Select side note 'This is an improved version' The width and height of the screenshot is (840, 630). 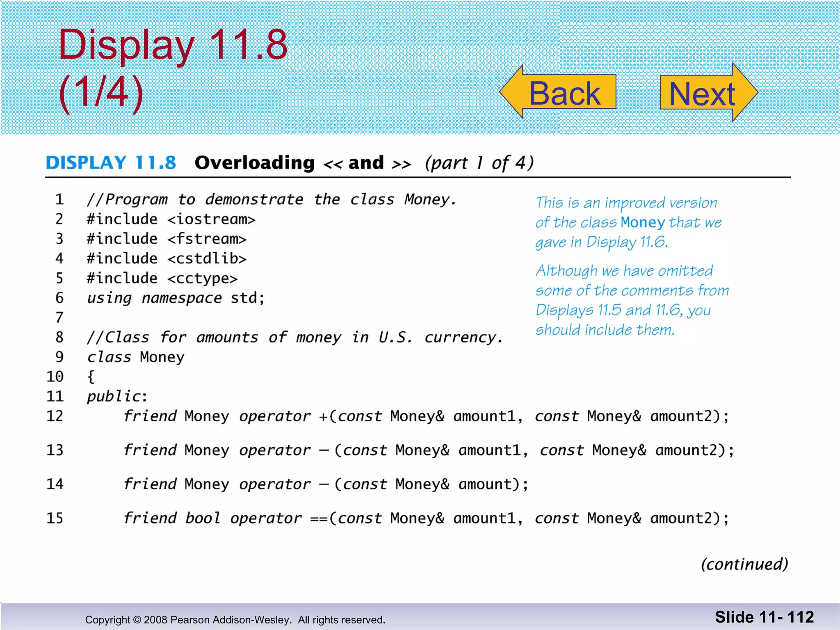[626, 203]
